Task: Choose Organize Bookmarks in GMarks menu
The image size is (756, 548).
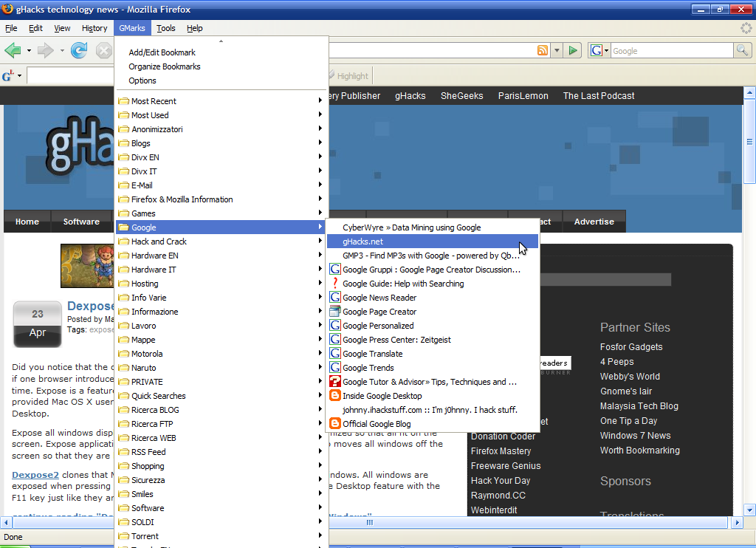Action: 221,66
